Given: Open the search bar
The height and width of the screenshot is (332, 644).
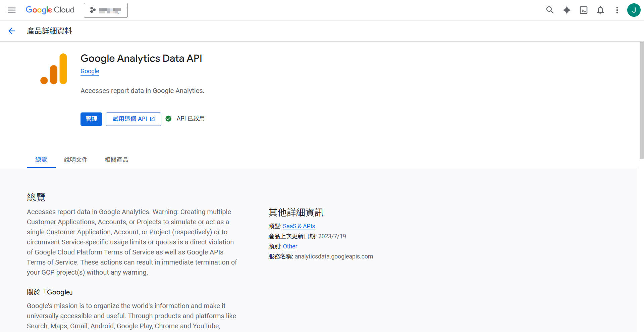Looking at the screenshot, I should point(550,10).
